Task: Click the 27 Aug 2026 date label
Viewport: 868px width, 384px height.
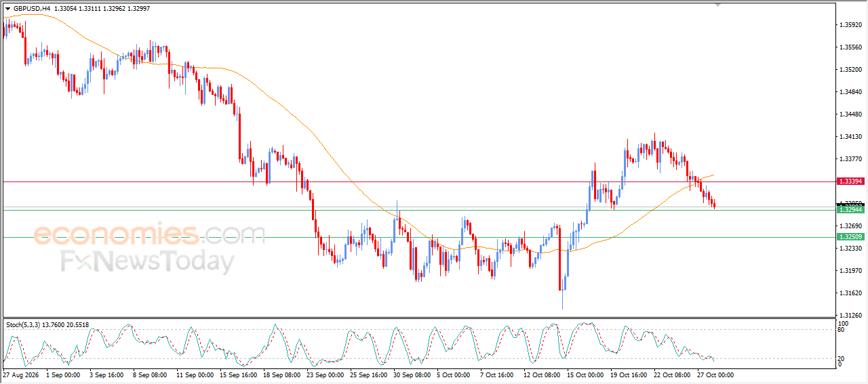Action: pyautogui.click(x=20, y=375)
